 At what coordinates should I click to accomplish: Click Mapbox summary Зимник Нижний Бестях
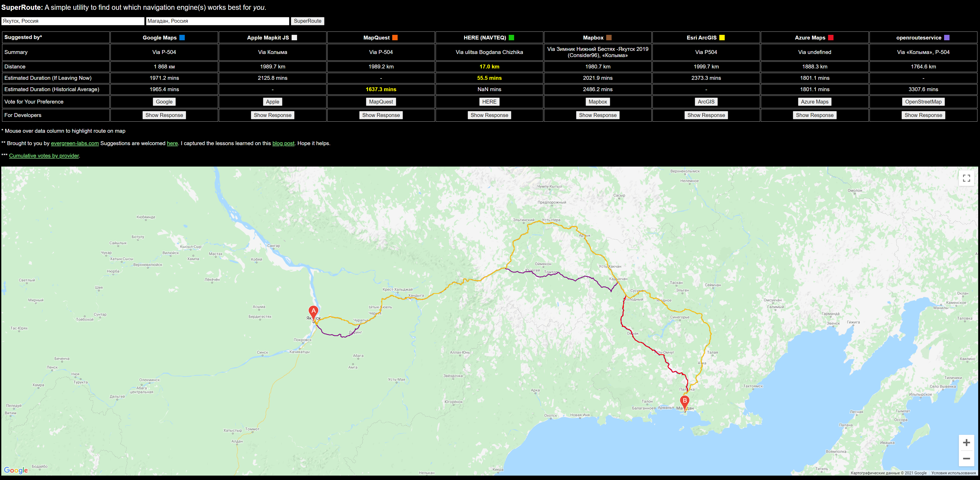coord(598,52)
